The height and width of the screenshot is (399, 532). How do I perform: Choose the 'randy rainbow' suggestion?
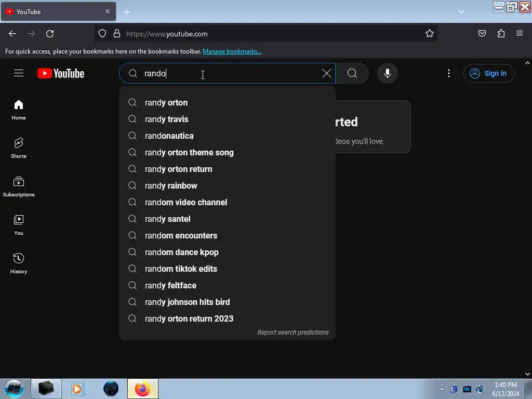click(228, 185)
